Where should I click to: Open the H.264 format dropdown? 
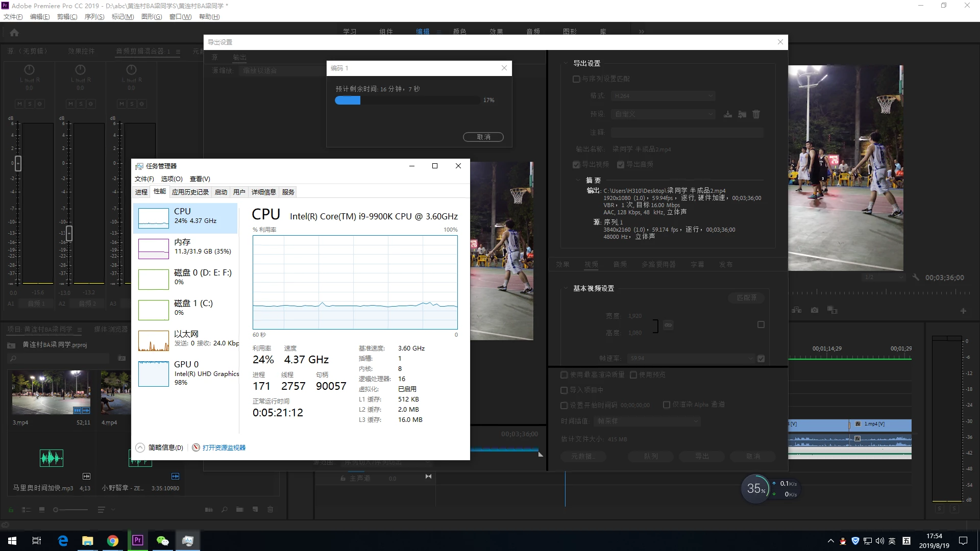663,96
